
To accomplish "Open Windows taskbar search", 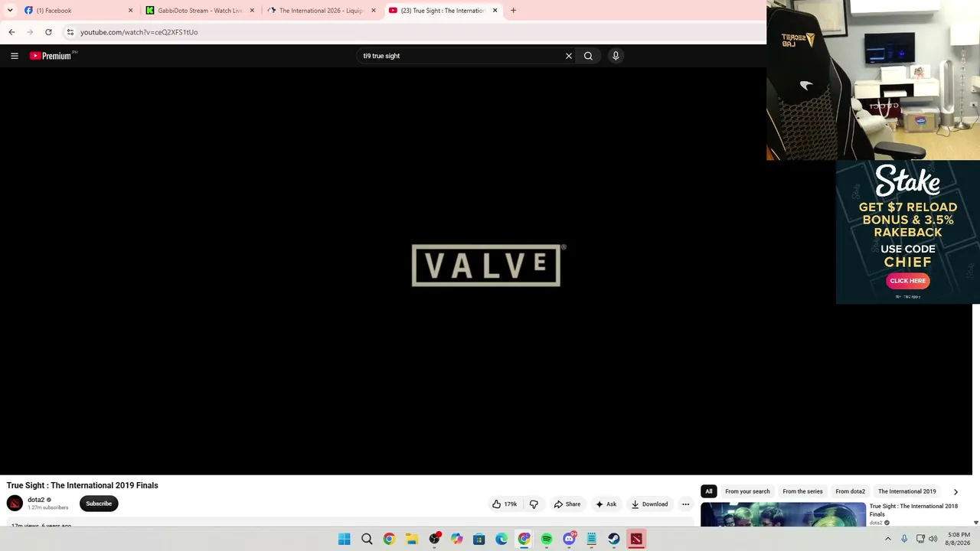I will point(367,539).
